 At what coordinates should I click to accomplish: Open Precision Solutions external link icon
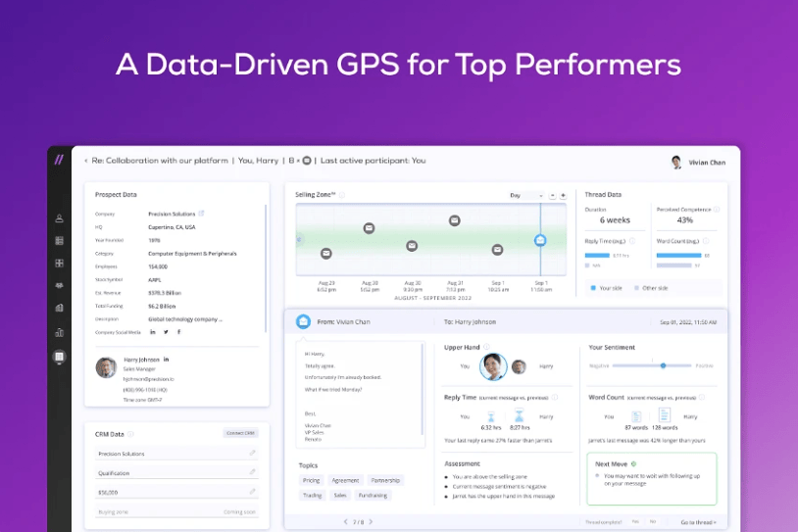click(202, 213)
